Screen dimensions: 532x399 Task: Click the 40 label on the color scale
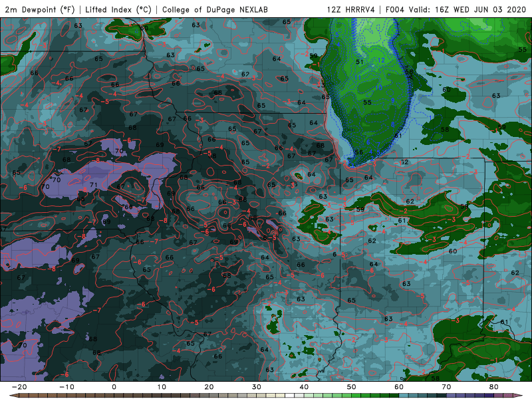tap(304, 387)
